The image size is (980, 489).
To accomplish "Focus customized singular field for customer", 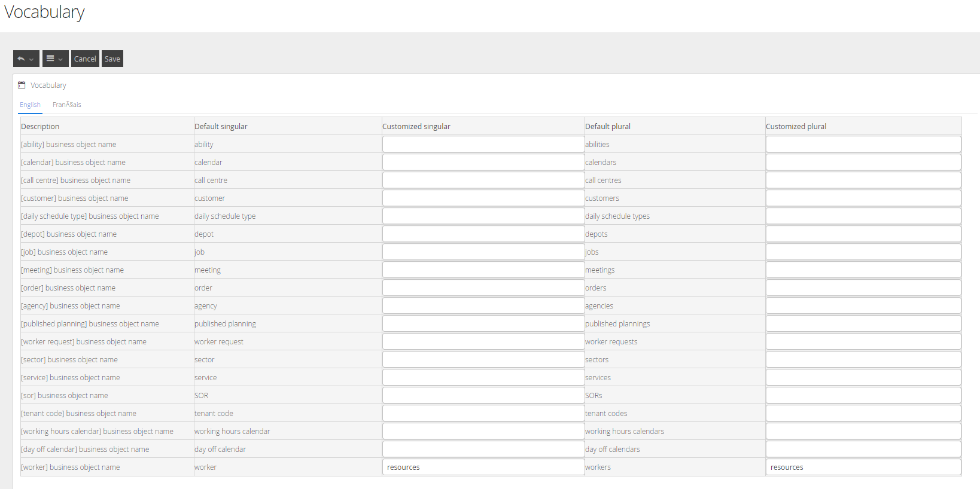I will 483,198.
